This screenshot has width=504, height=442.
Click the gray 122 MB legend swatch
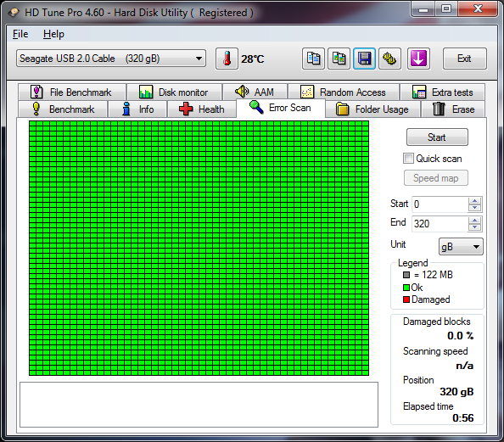tap(406, 275)
